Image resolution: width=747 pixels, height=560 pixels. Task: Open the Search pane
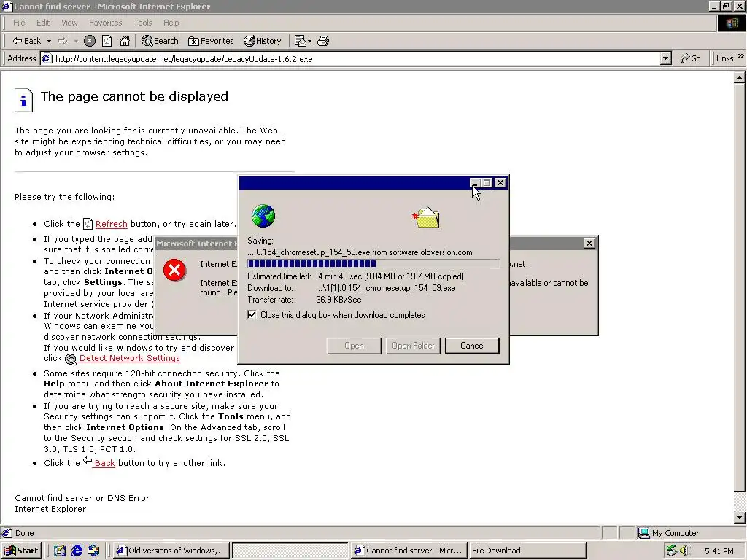(x=160, y=41)
